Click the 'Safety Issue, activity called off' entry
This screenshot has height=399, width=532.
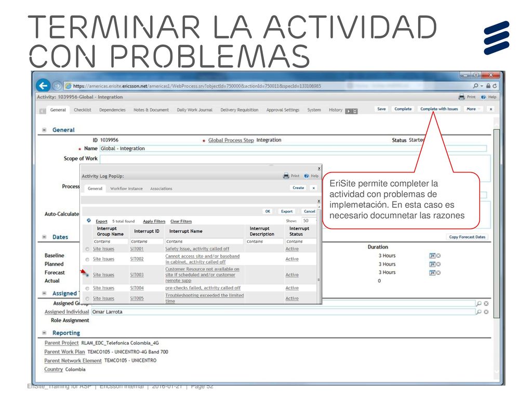click(x=197, y=249)
